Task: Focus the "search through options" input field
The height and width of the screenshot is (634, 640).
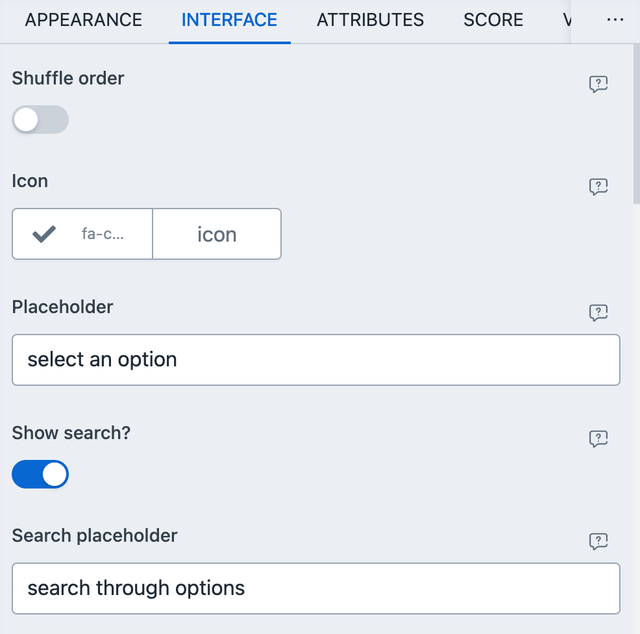Action: 316,588
